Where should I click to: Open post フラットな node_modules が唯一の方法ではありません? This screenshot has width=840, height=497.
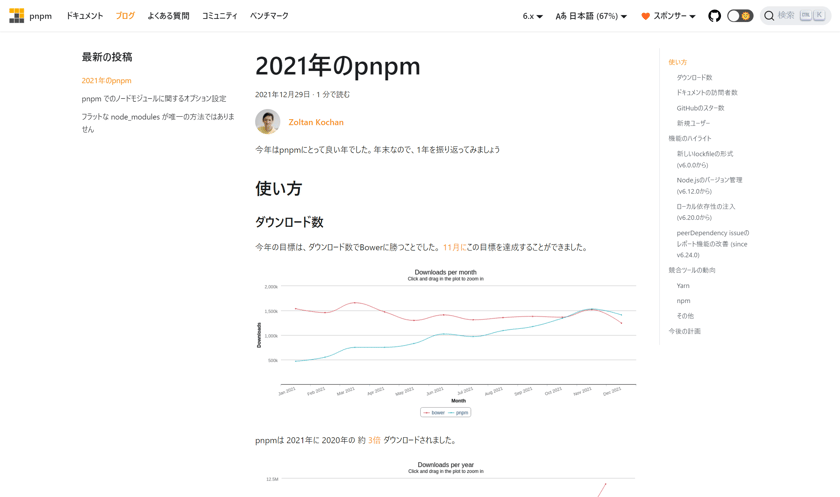(x=158, y=123)
